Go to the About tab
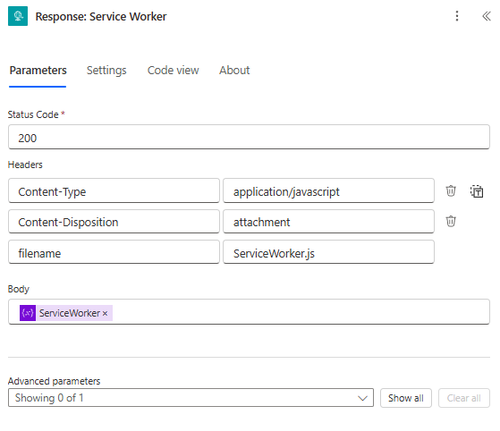Viewport: 500px width, 431px height. (x=234, y=70)
